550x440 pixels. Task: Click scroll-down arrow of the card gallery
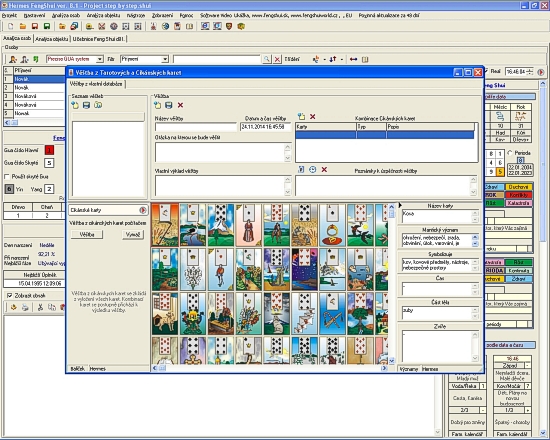[x=391, y=361]
